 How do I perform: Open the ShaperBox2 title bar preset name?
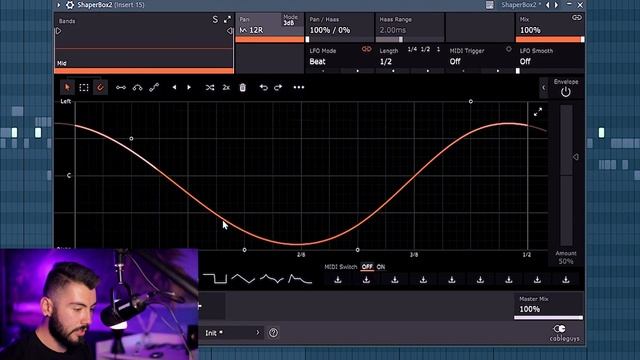(x=521, y=5)
